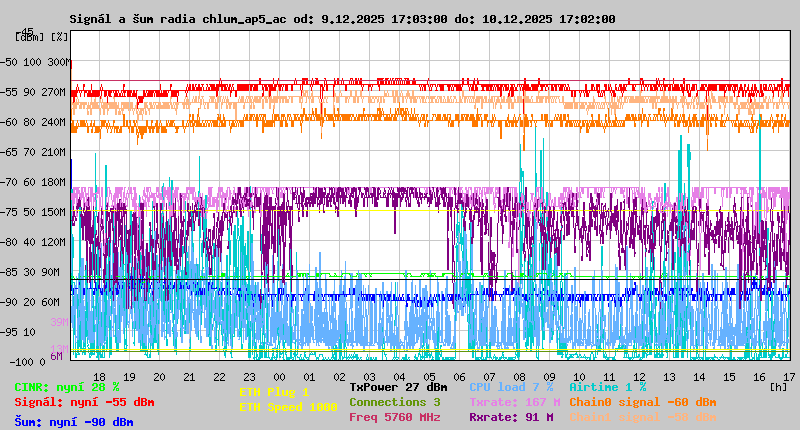Screen dimensions: 800x430
Task: Click the Connections 3 legend entry
Action: pos(394,402)
